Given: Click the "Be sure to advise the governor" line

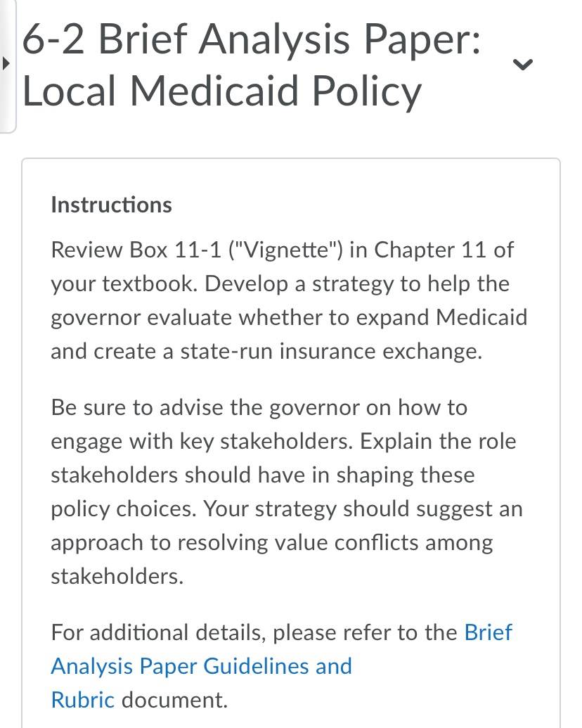Looking at the screenshot, I should click(259, 408).
